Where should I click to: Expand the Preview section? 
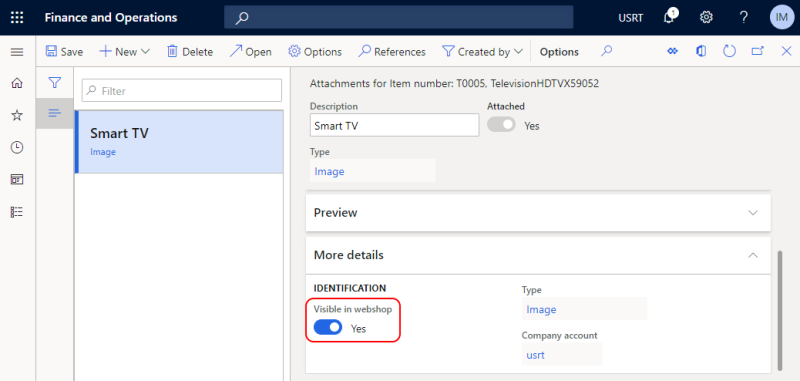(538, 213)
